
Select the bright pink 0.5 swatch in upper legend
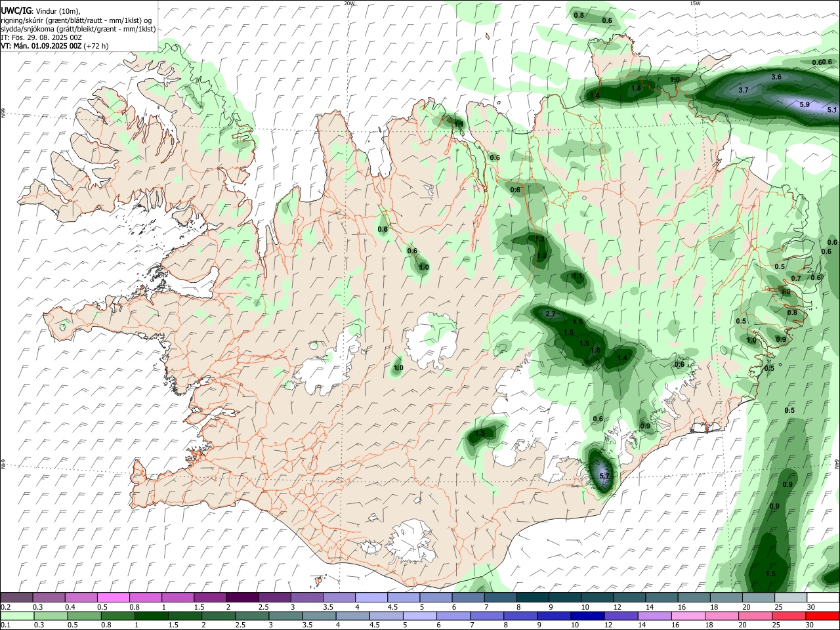[113, 597]
